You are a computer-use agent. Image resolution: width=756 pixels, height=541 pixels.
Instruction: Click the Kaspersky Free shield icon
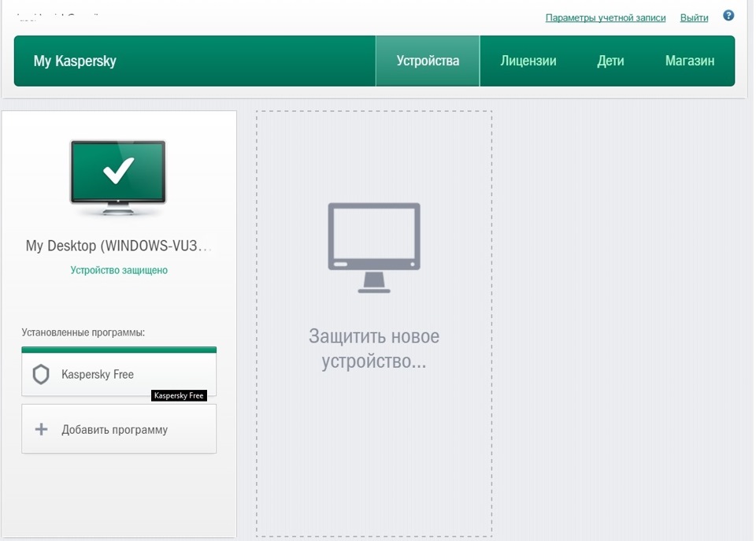41,374
